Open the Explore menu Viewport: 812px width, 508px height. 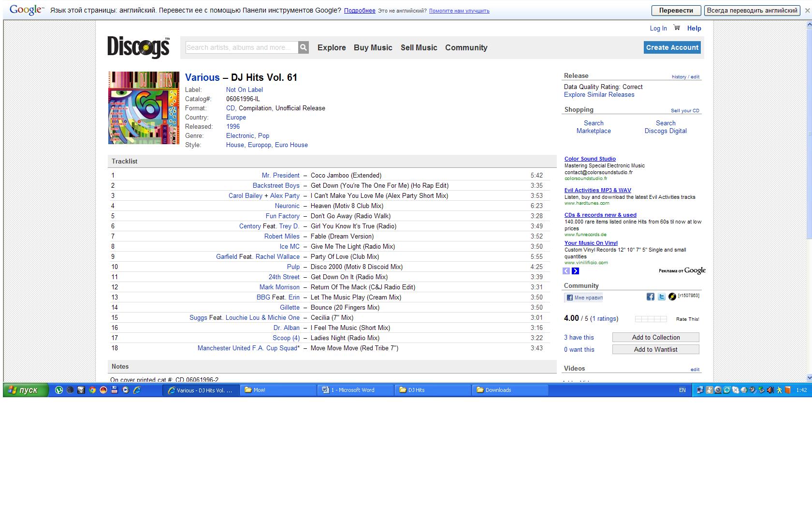332,47
